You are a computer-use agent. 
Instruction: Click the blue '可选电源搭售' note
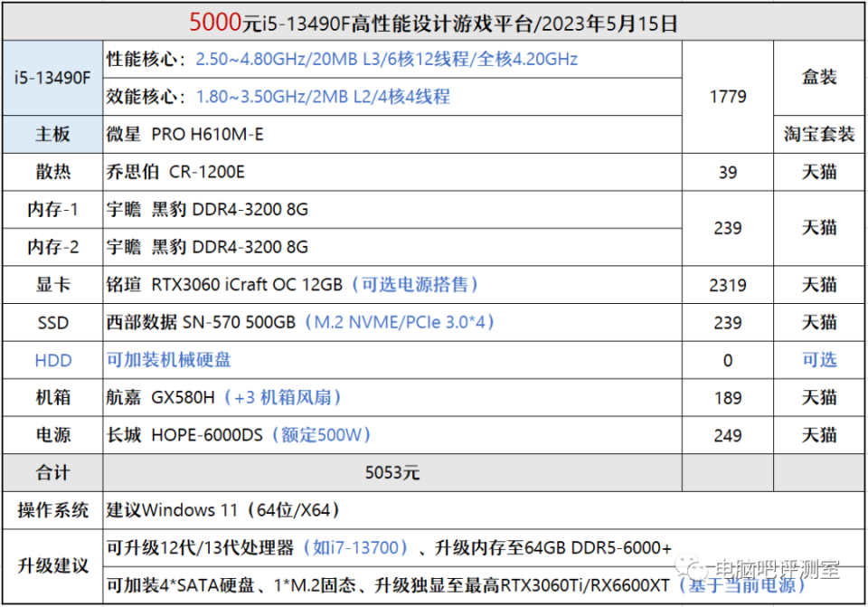(415, 285)
